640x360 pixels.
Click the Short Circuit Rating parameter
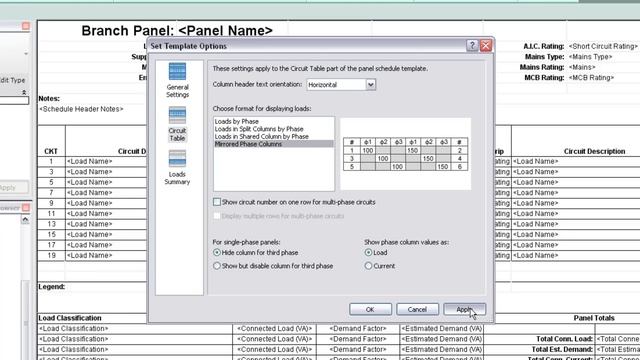click(603, 47)
